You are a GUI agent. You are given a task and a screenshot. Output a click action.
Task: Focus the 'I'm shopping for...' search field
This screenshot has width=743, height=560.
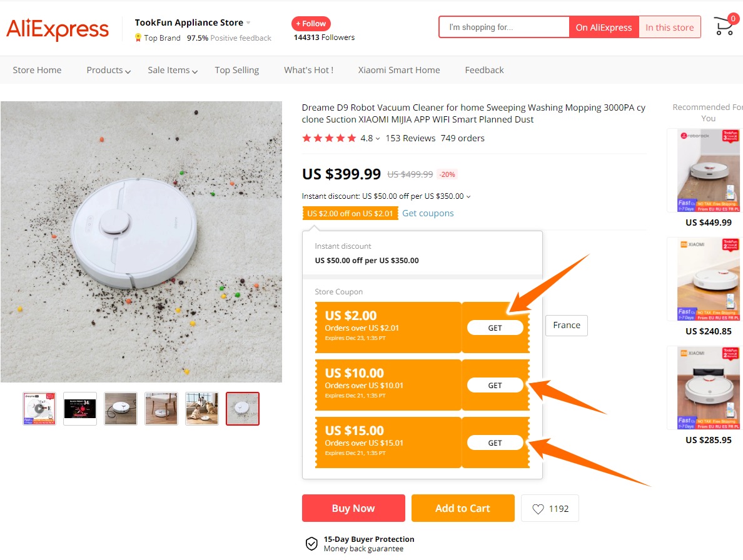[504, 27]
